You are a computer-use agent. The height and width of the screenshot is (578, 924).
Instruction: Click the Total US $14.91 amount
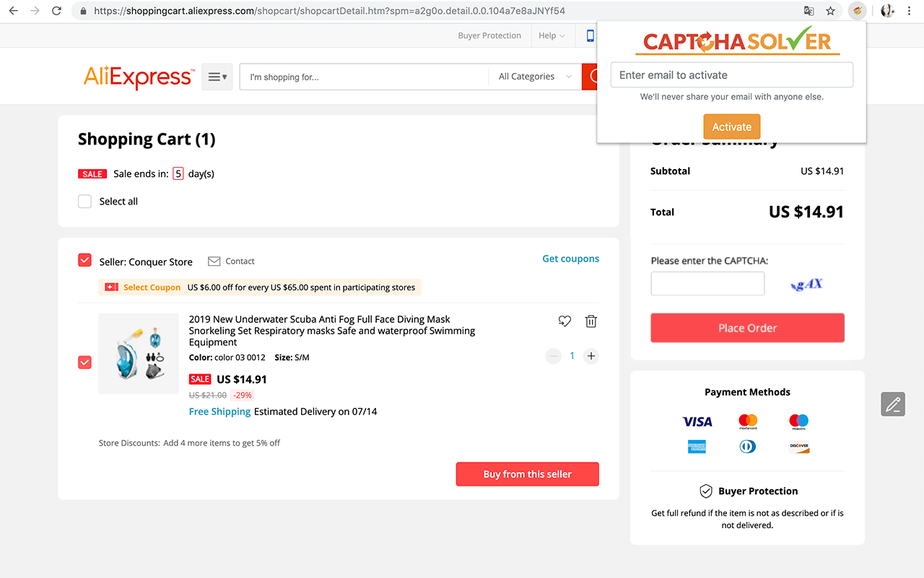(806, 212)
